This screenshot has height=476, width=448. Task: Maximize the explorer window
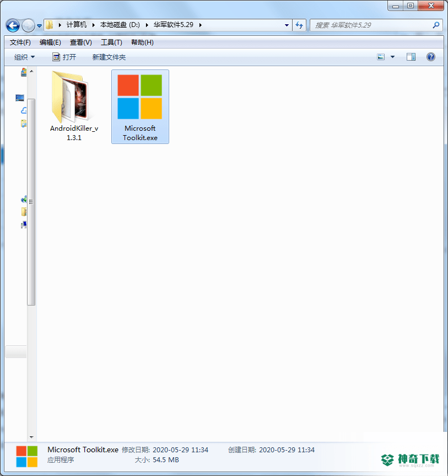411,6
